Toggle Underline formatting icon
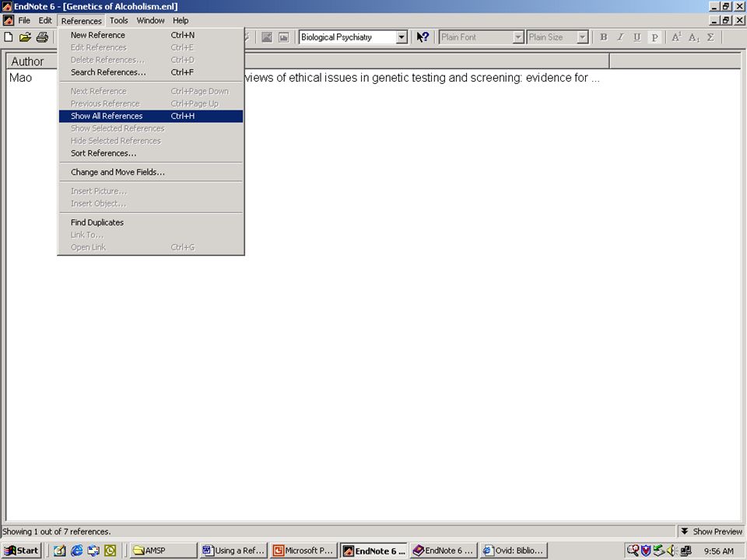This screenshot has width=747, height=560. 637,37
